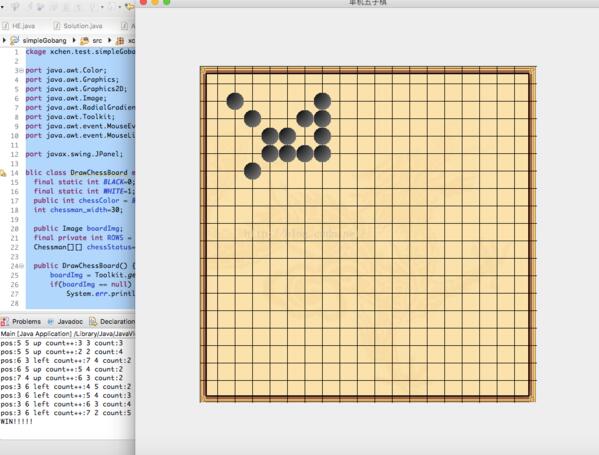This screenshot has height=455, width=599.
Task: Click the warning marker beside line 14
Action: pos(3,173)
